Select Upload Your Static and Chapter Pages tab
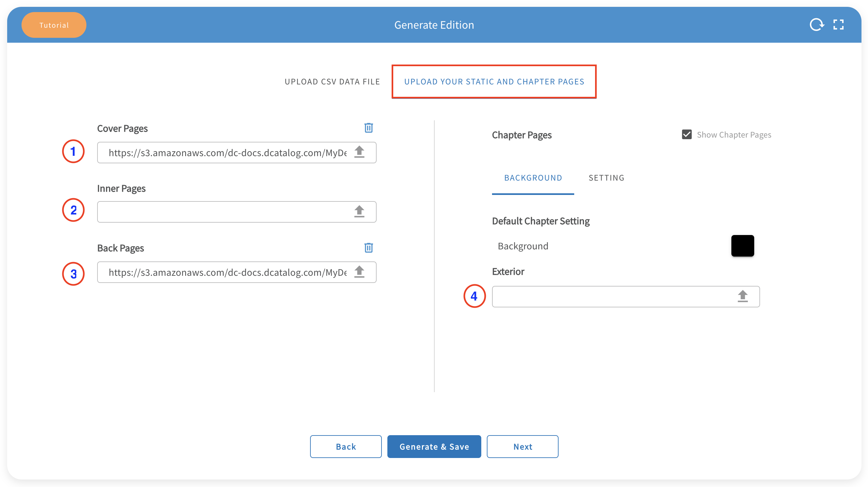The image size is (868, 487). 494,81
